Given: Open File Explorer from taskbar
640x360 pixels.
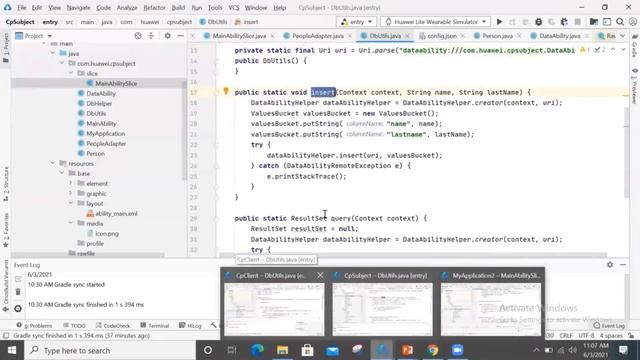Looking at the screenshot, I should click(282, 350).
